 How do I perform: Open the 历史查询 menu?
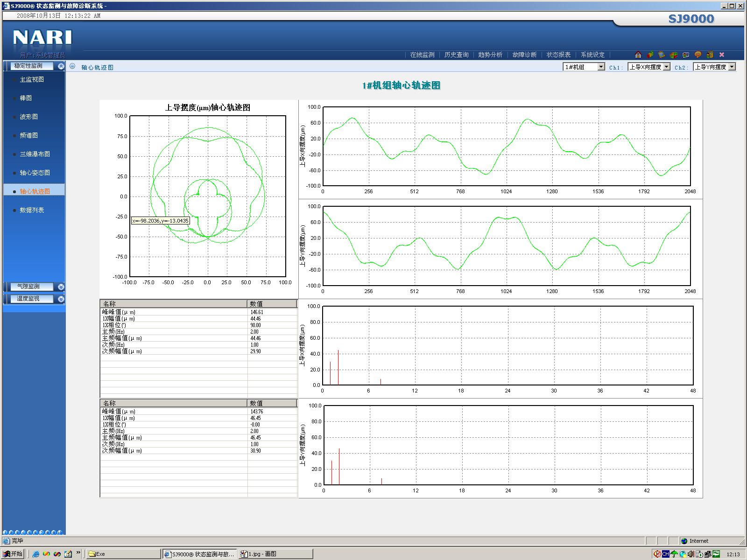[x=456, y=55]
